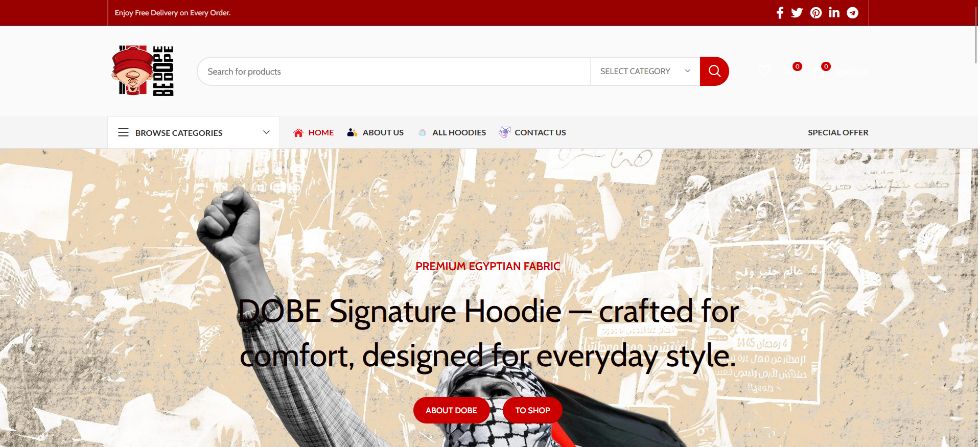Open the Facebook social link
This screenshot has width=980, height=447.
point(780,13)
